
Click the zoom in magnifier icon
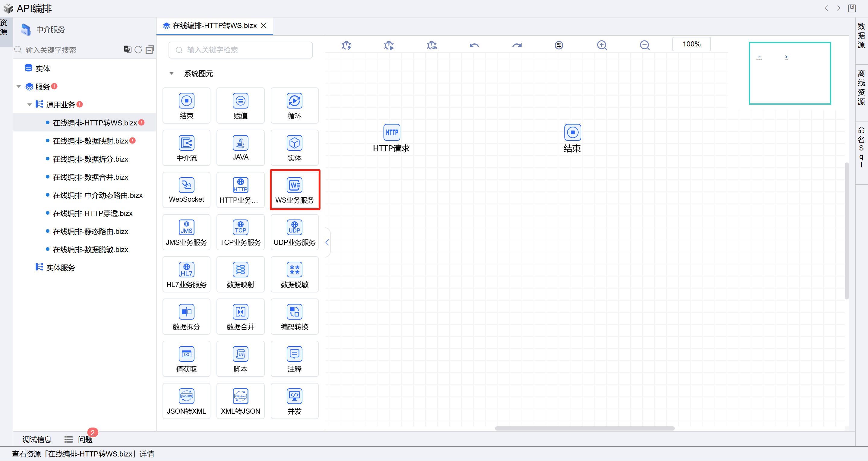(x=602, y=45)
